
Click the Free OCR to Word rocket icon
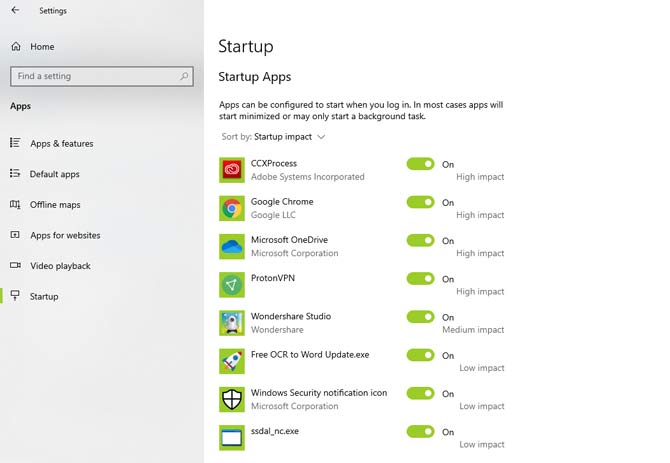click(x=232, y=361)
